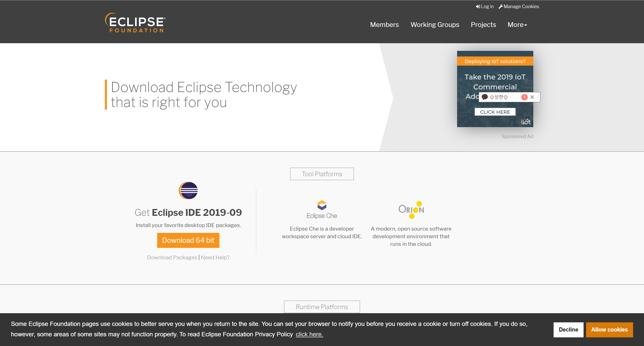Click the Orion project logo
This screenshot has width=644, height=346.
pos(411,210)
